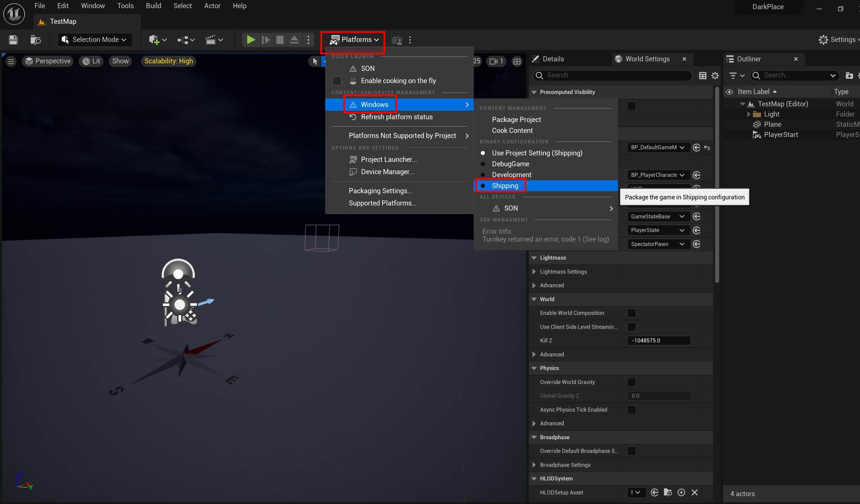Toggle Override Default Broadphase Settings checkbox
This screenshot has height=504, width=860.
[x=632, y=451]
